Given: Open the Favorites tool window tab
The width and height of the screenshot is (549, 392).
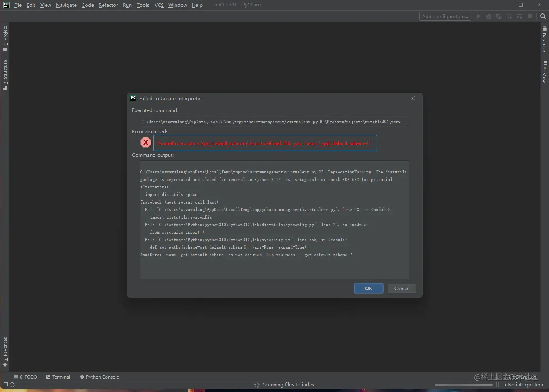Looking at the screenshot, I should tap(5, 352).
